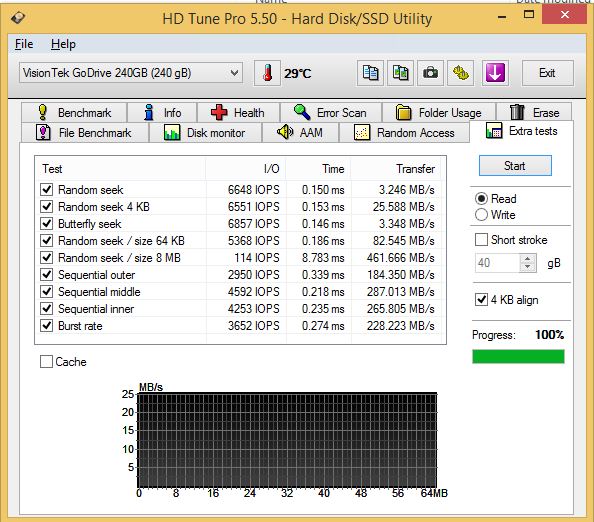Click the thermometer temperature icon

[267, 73]
